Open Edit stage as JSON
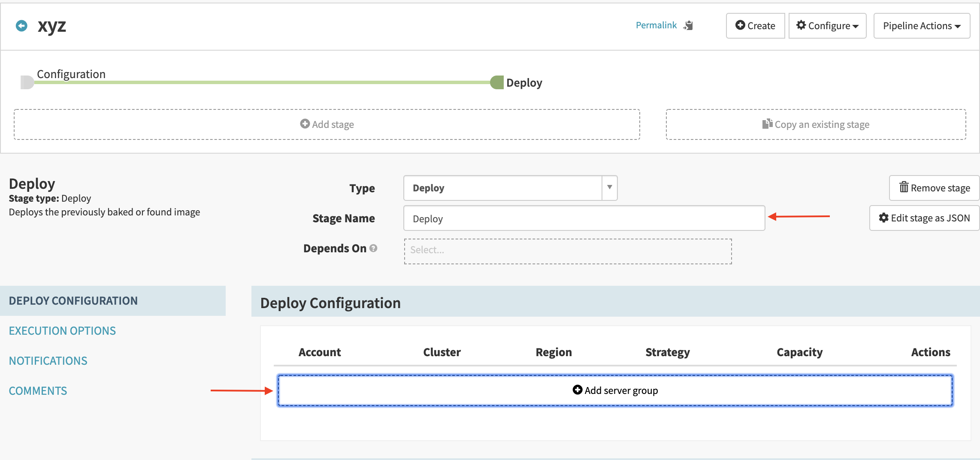 [x=924, y=218]
